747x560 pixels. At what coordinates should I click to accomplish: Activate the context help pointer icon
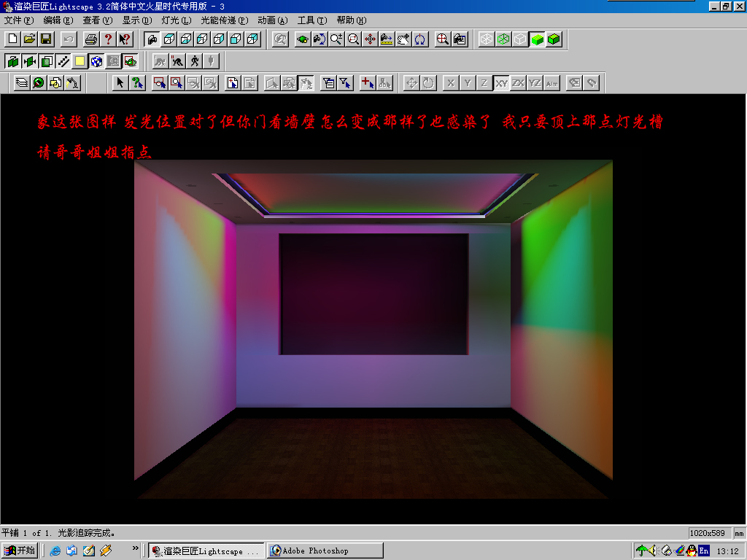pyautogui.click(x=125, y=39)
